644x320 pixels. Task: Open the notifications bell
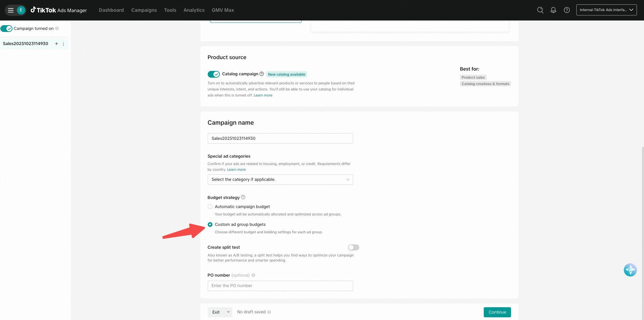coord(553,10)
